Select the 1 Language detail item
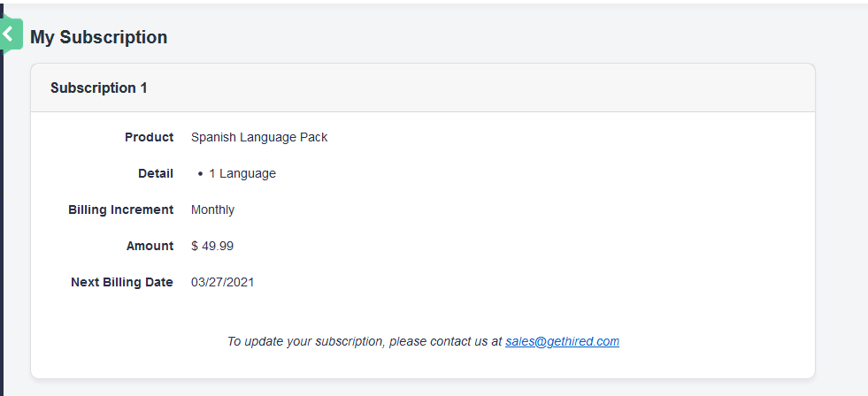 coord(242,173)
